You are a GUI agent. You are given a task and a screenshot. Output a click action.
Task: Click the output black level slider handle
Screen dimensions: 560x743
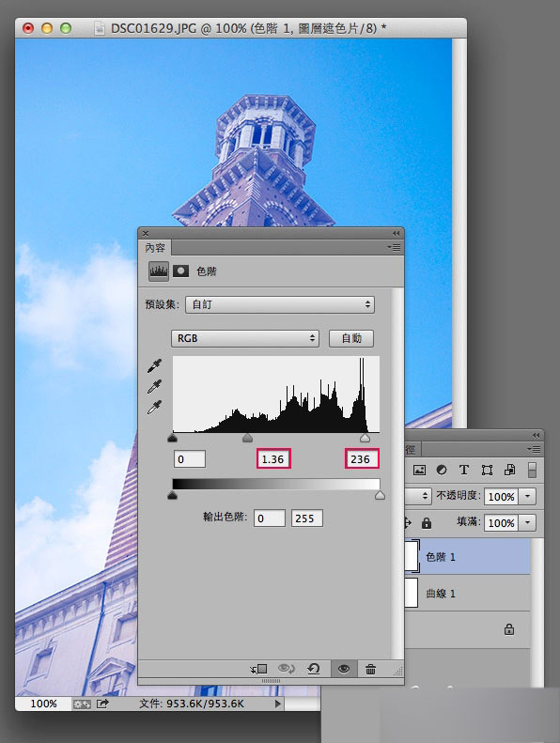[x=173, y=495]
